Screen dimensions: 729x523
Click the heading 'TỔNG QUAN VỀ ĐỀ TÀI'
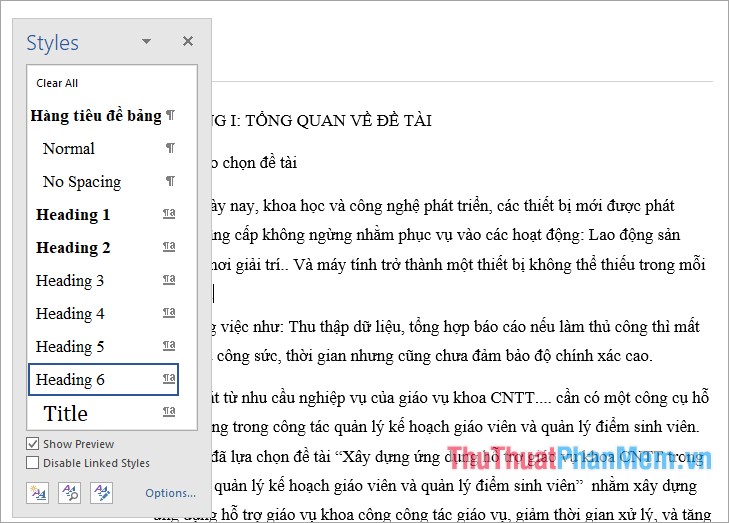click(338, 121)
